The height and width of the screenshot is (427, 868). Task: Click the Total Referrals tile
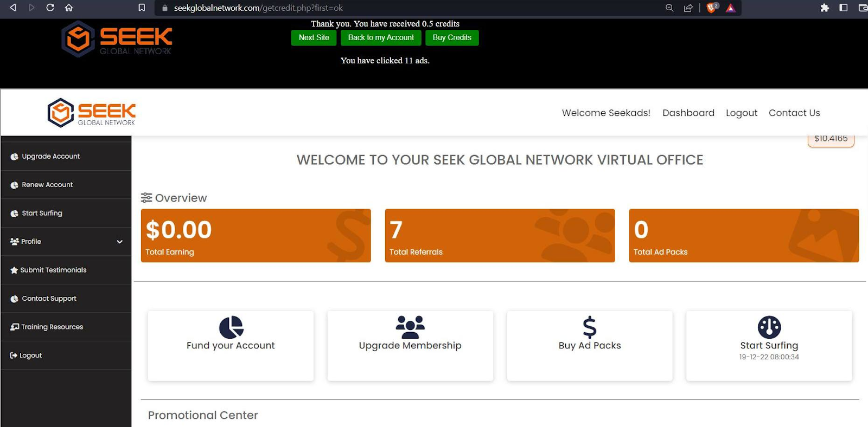500,236
